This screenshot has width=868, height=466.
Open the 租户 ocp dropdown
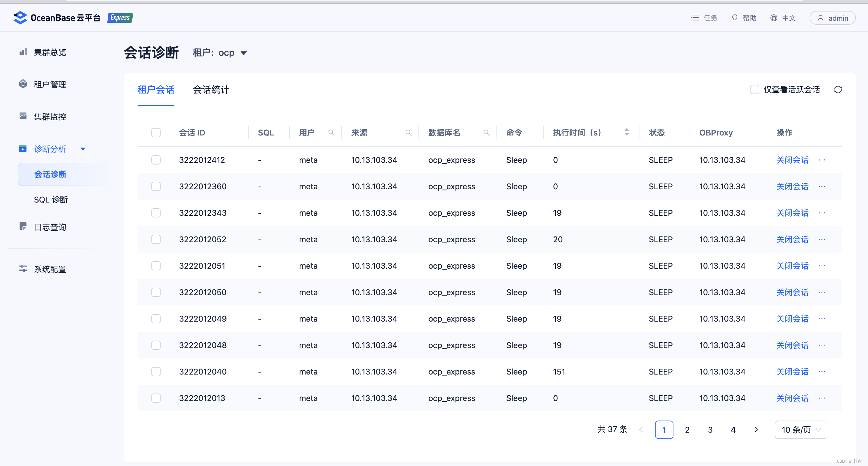243,53
